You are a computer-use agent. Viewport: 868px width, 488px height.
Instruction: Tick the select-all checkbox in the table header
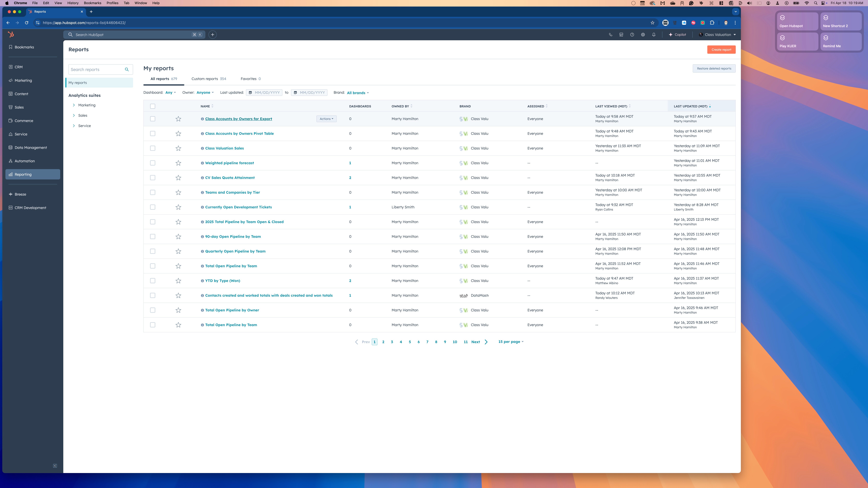pos(153,106)
